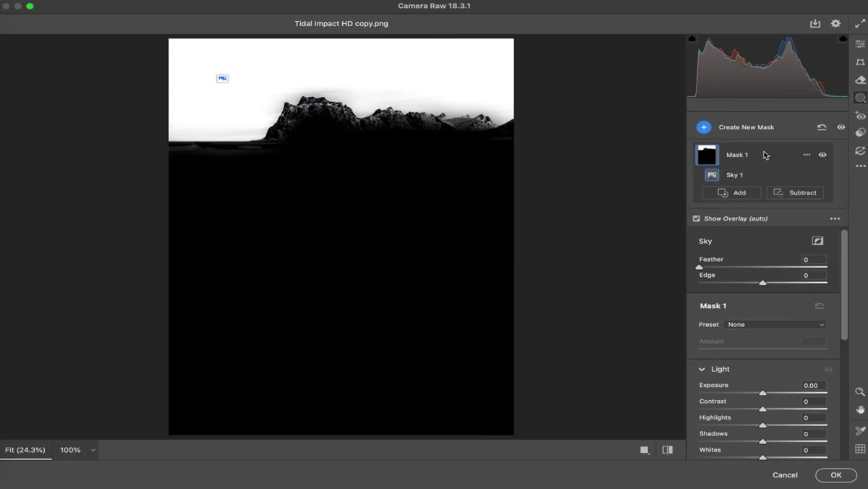Image resolution: width=868 pixels, height=489 pixels.
Task: Click the Shadows slider handle
Action: pos(762,441)
